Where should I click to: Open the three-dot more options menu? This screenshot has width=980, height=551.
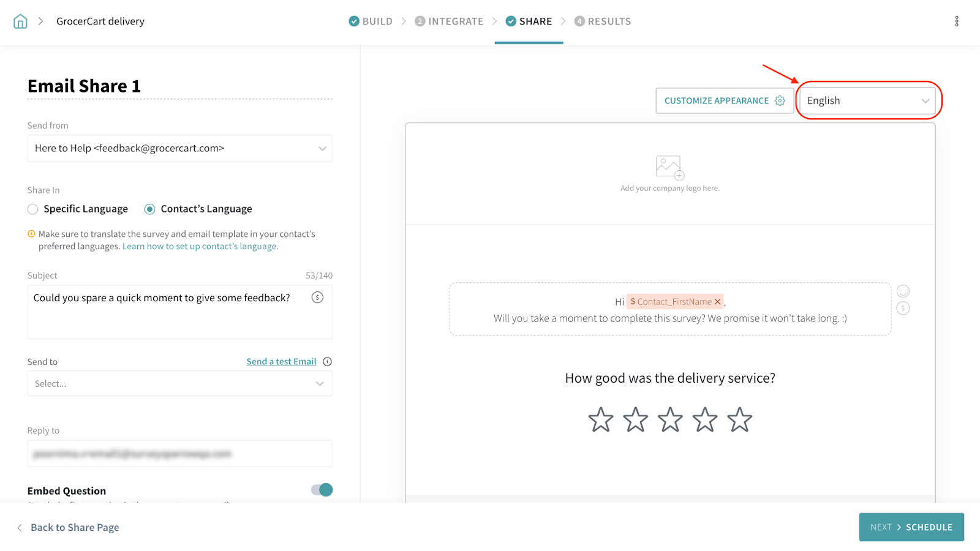pyautogui.click(x=956, y=21)
